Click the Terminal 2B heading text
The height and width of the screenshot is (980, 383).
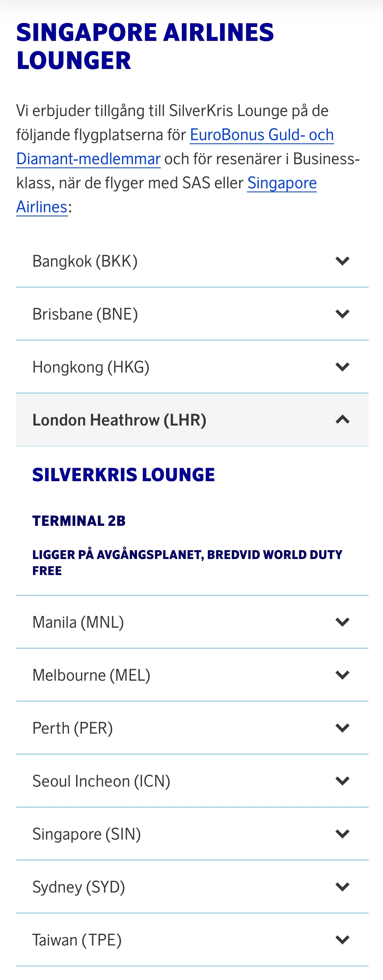pyautogui.click(x=79, y=521)
